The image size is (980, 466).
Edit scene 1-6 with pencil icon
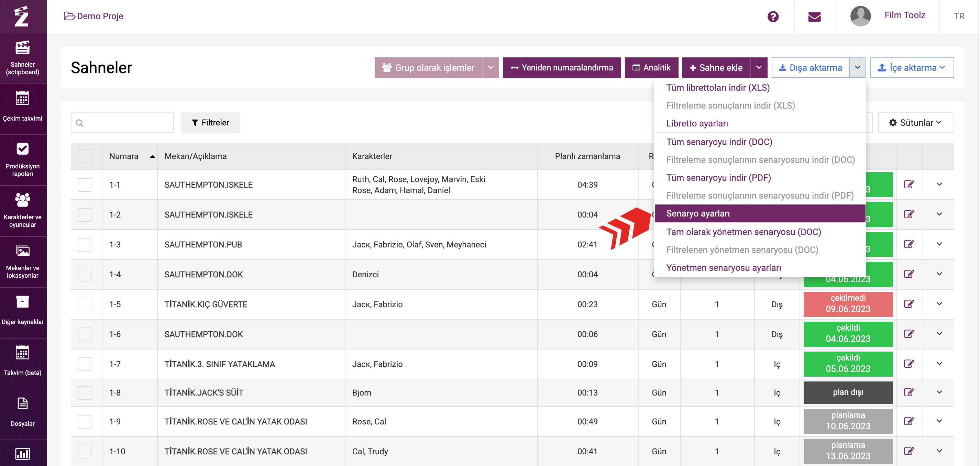point(909,334)
